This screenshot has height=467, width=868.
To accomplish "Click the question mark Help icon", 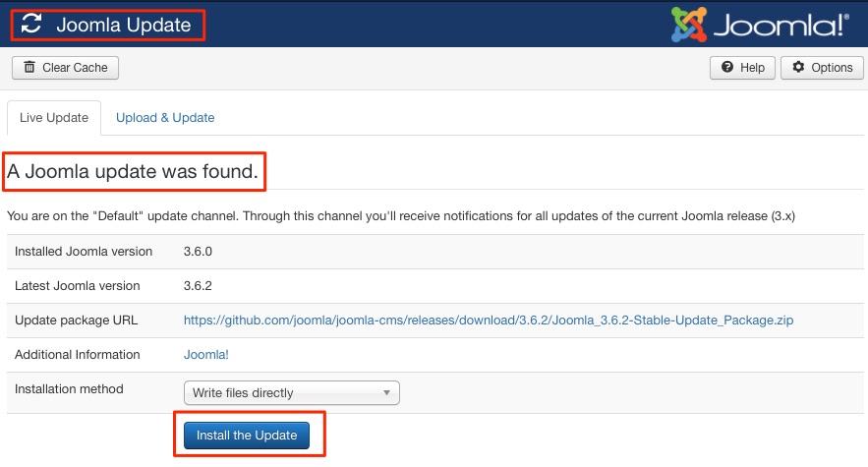I will 726,67.
